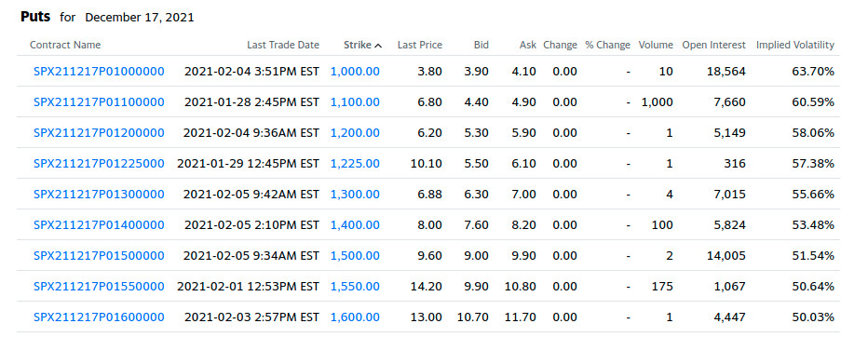Sort by Open Interest column header
Viewport: 868px width, 337px height.
(713, 46)
